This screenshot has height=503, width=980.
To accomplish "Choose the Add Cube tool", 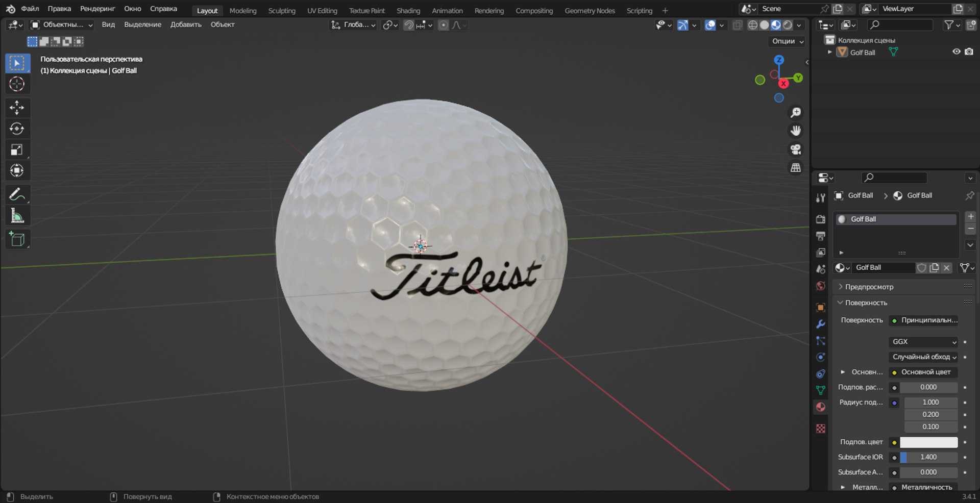I will [17, 239].
